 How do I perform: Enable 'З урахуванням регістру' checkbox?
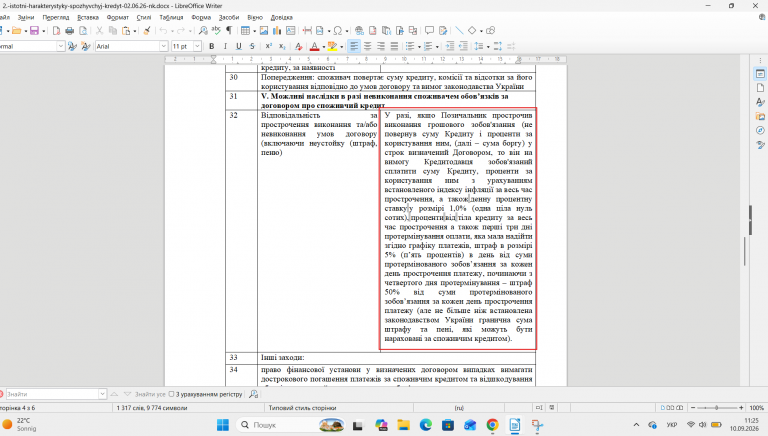point(171,394)
